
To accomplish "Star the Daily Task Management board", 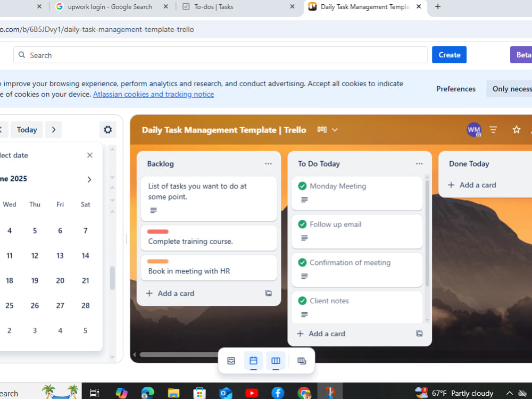I will (x=517, y=130).
